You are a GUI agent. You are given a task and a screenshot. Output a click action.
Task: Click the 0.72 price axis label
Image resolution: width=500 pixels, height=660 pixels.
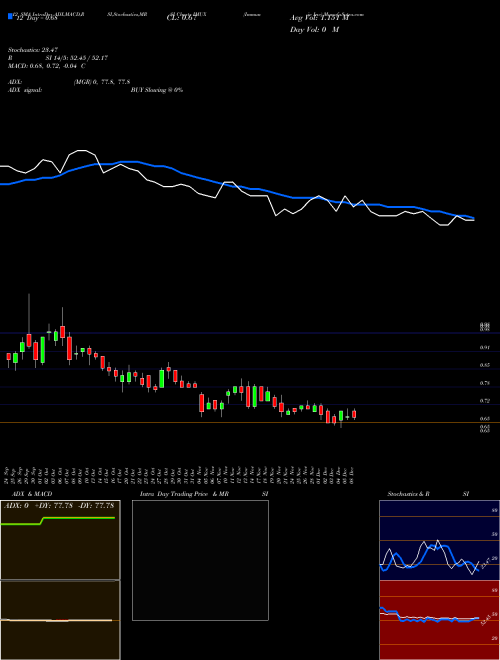click(x=484, y=401)
